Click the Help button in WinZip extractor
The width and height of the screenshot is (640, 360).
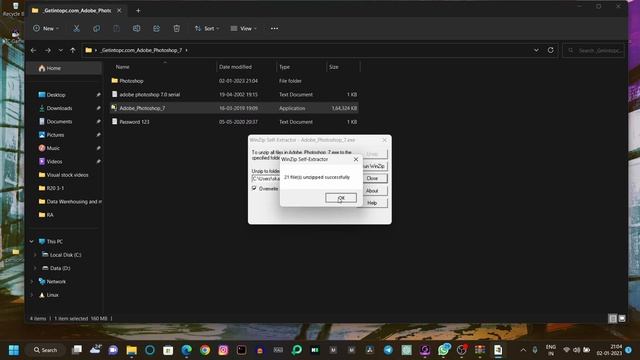pos(372,203)
